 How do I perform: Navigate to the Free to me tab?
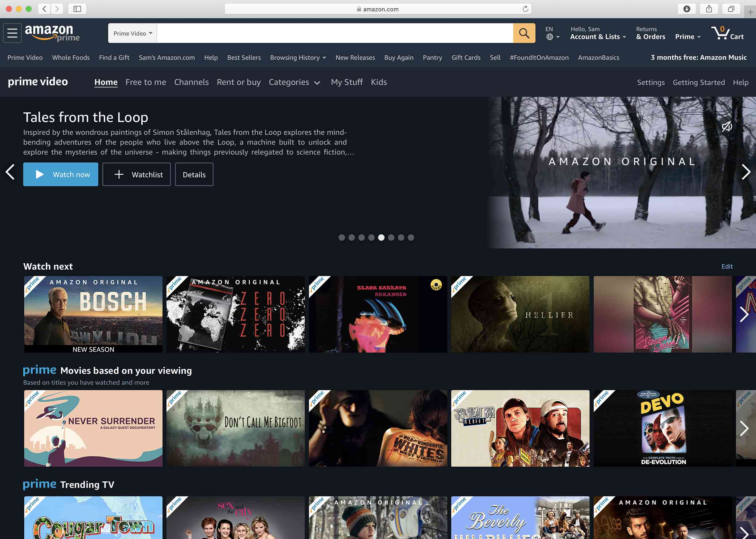(145, 82)
